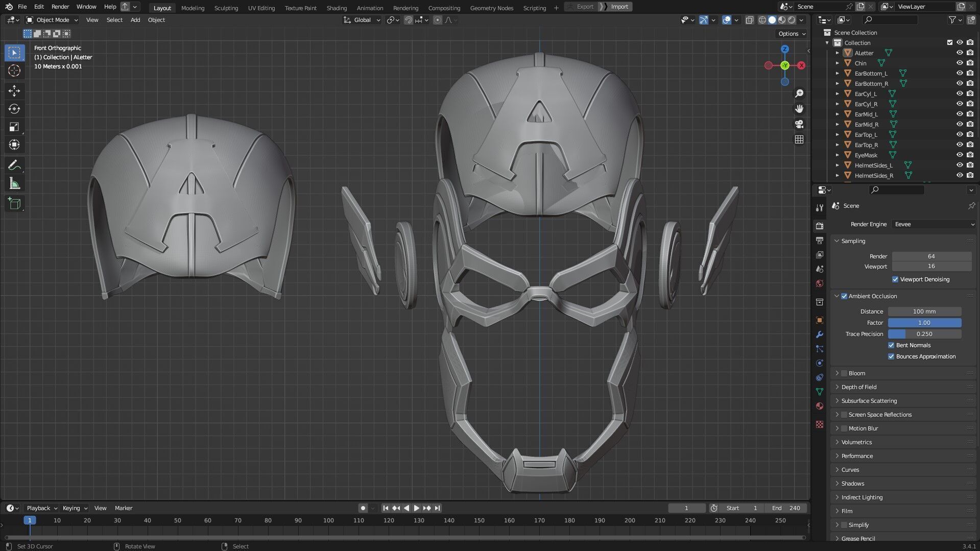
Task: Uncheck Bounces Approximation
Action: coord(891,356)
